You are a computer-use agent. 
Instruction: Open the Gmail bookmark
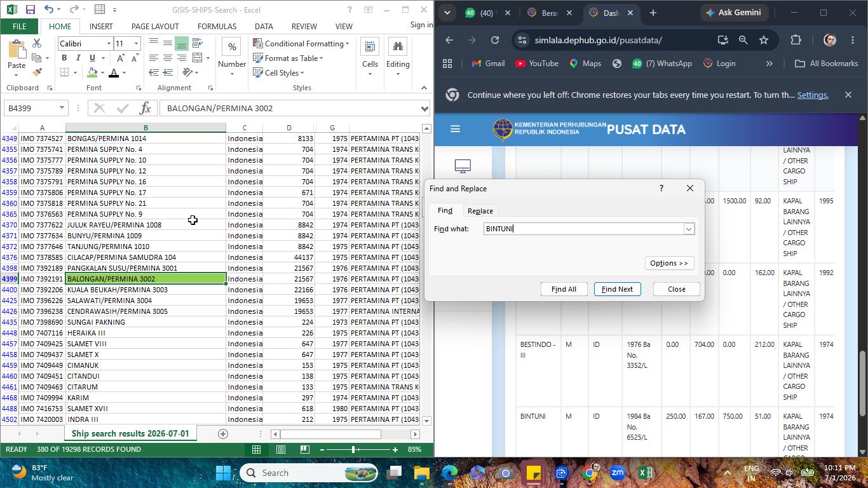coord(488,64)
